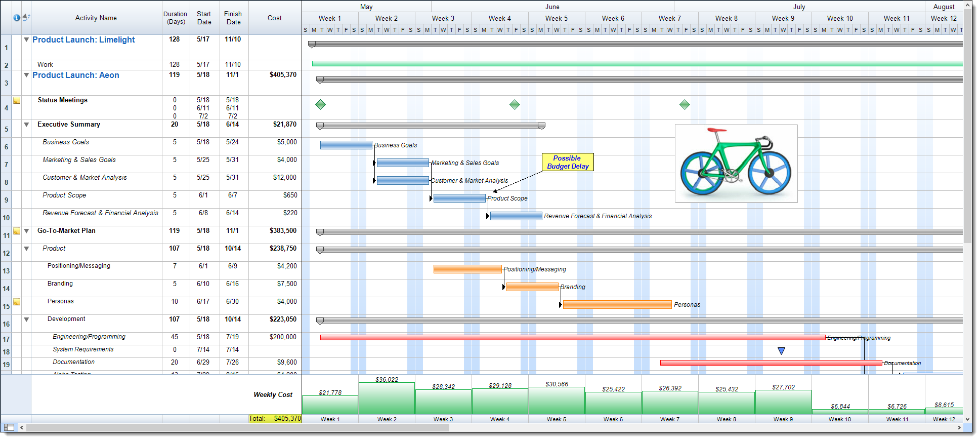
Task: Click the red Engineering/Programming Gantt bar
Action: pos(572,337)
